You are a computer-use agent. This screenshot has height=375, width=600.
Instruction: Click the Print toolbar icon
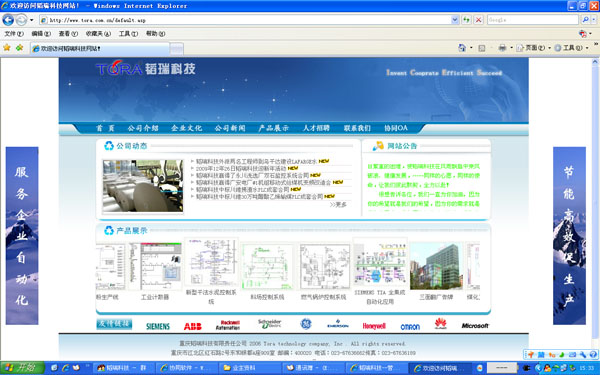point(502,48)
